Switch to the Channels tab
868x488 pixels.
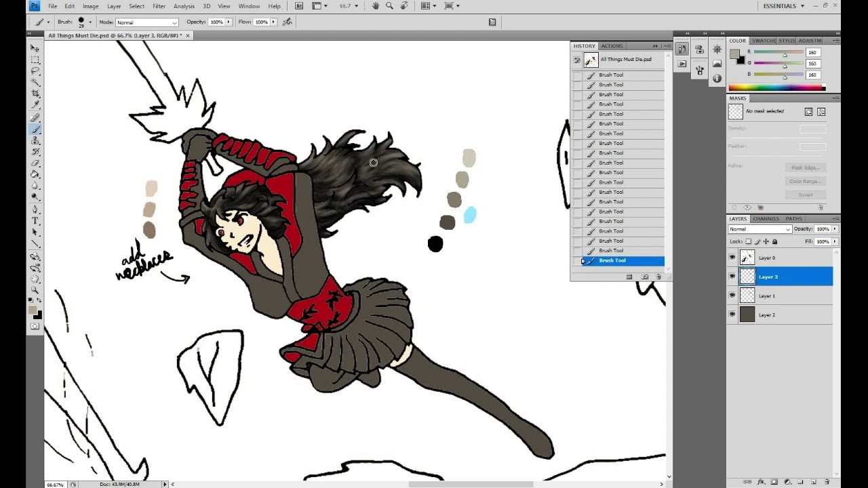pos(766,219)
